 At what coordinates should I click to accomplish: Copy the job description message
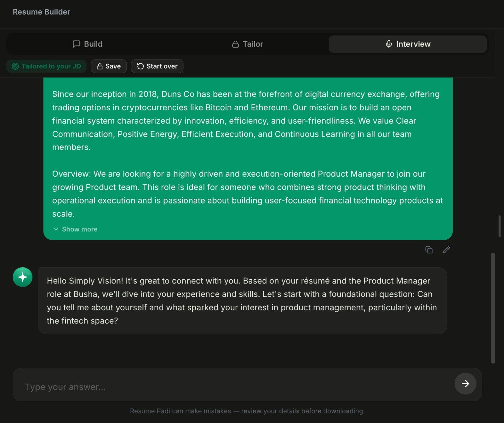click(x=429, y=250)
